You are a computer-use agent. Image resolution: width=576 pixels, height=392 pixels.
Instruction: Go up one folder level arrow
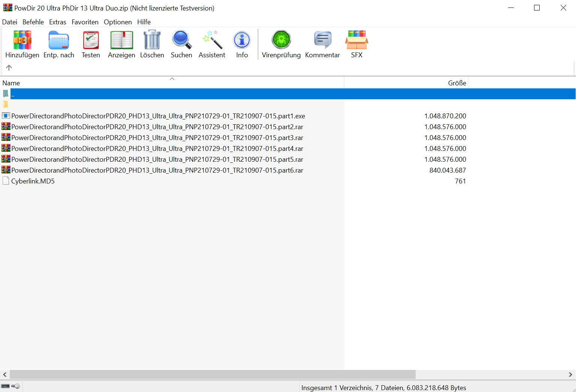pyautogui.click(x=9, y=68)
